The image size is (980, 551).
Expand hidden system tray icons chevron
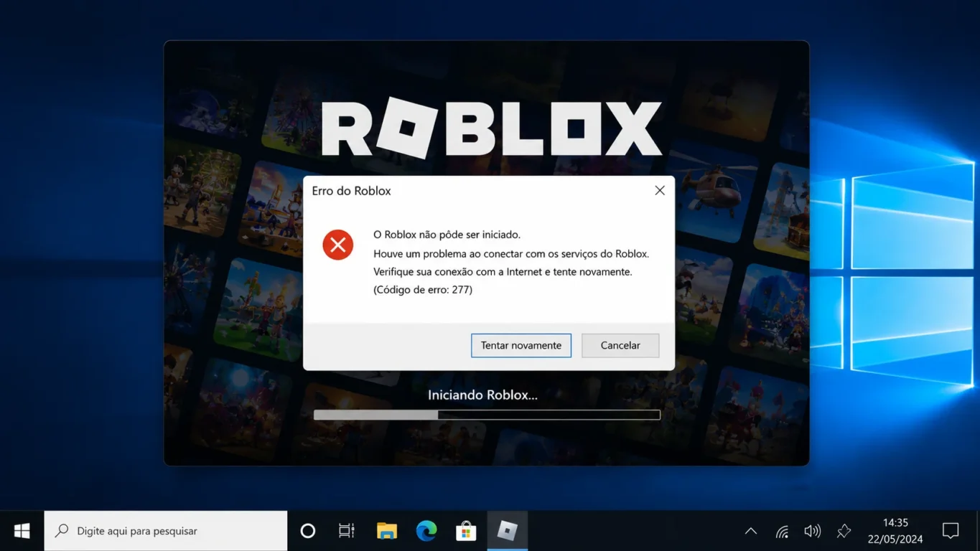tap(751, 531)
